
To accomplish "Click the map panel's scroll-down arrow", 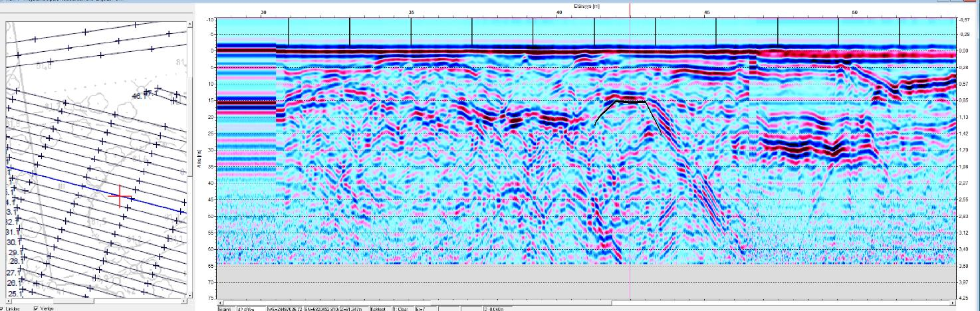I will [x=189, y=295].
